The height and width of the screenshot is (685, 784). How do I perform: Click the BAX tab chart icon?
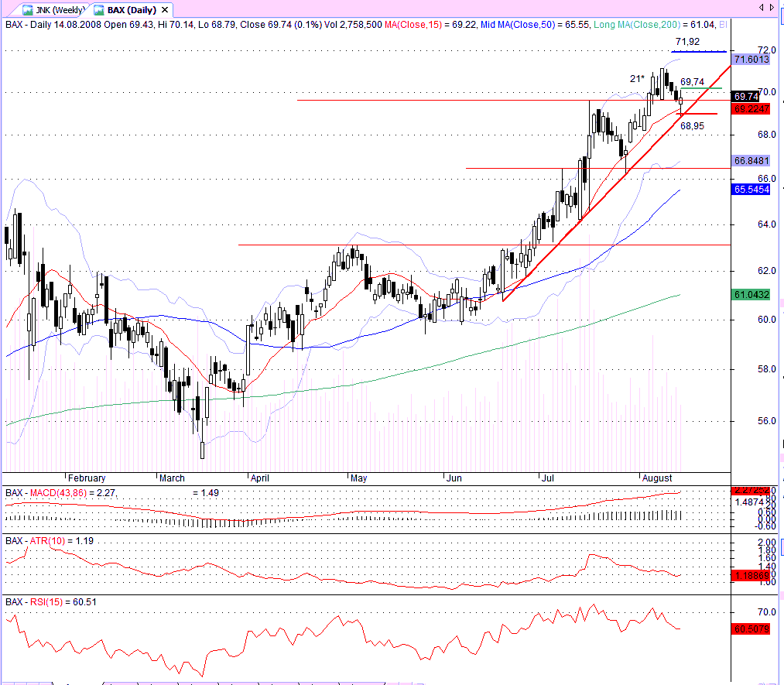tap(99, 10)
